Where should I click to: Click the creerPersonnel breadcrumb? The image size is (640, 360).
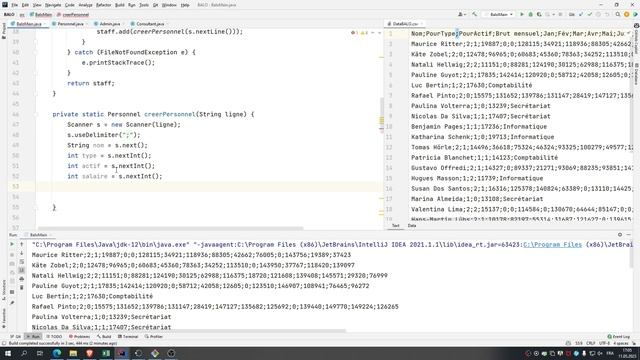point(73,15)
